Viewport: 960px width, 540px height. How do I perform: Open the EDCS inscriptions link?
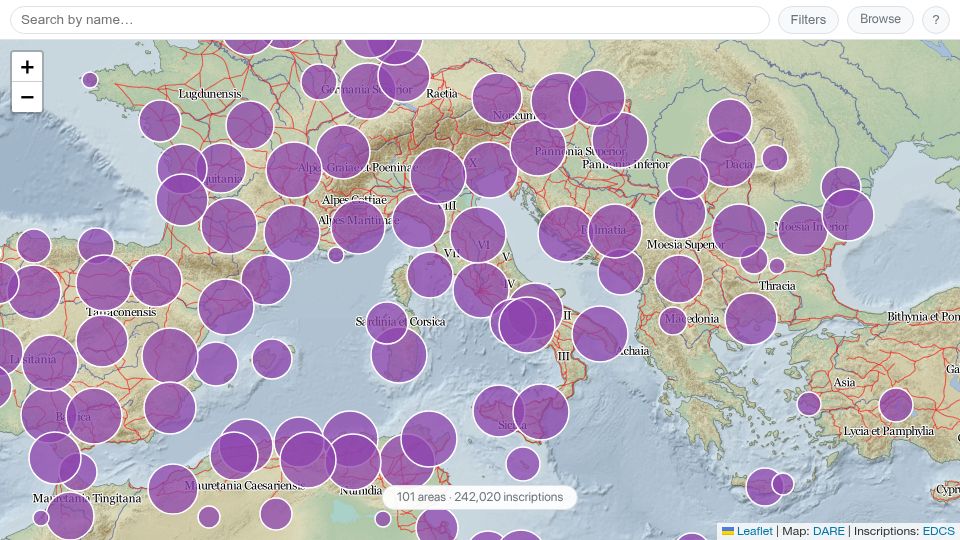tap(938, 531)
